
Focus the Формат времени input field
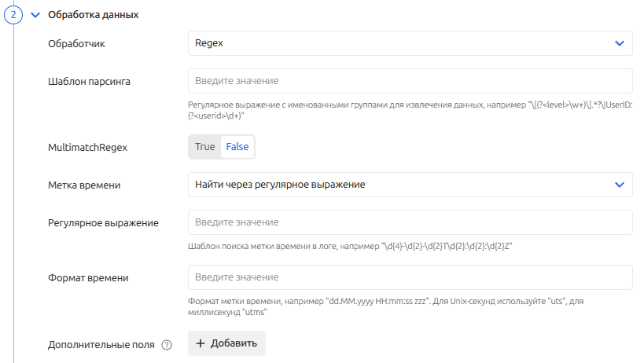point(410,277)
